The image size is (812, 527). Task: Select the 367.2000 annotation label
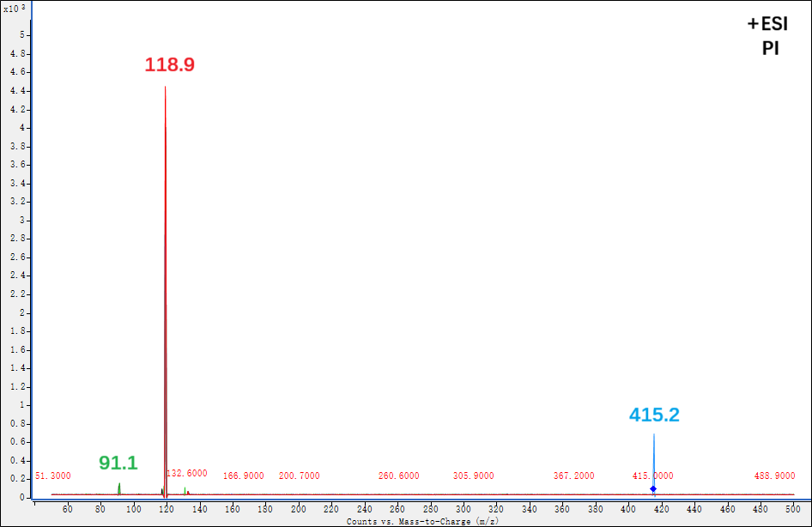[573, 476]
